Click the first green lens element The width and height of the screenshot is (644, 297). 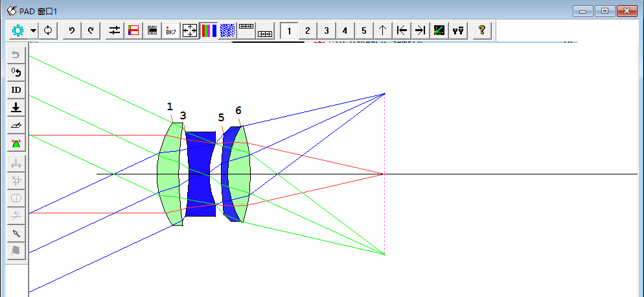(x=168, y=174)
